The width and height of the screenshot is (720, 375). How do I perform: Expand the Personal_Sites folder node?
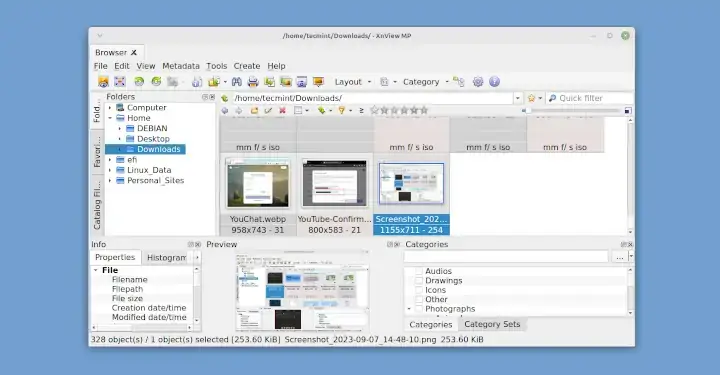point(110,181)
